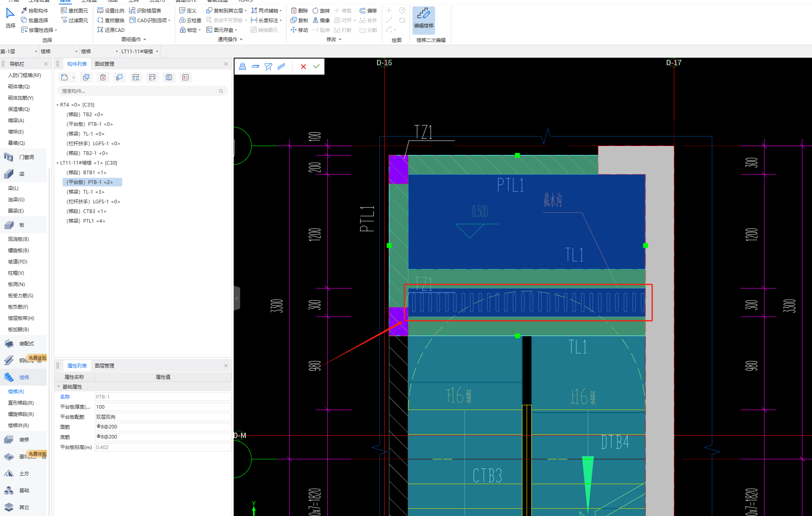Click 还原CAD restore tool
This screenshot has width=812, height=516.
[x=111, y=30]
